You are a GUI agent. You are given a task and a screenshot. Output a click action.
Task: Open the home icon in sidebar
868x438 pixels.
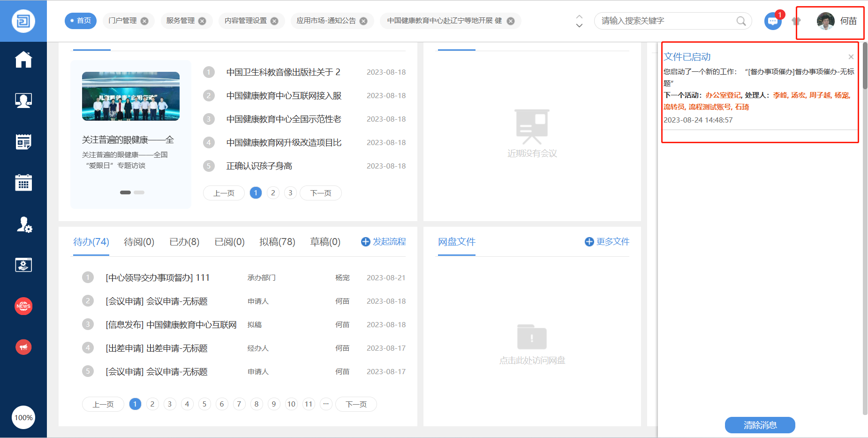[23, 60]
